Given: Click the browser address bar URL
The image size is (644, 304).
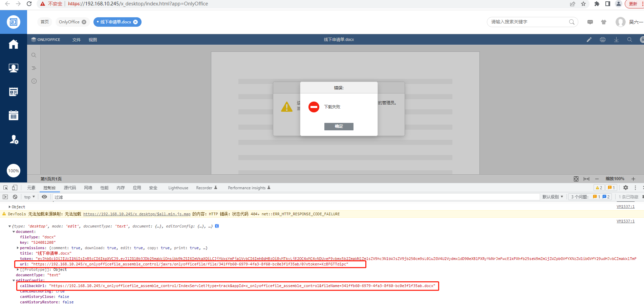Looking at the screenshot, I should 138,4.
